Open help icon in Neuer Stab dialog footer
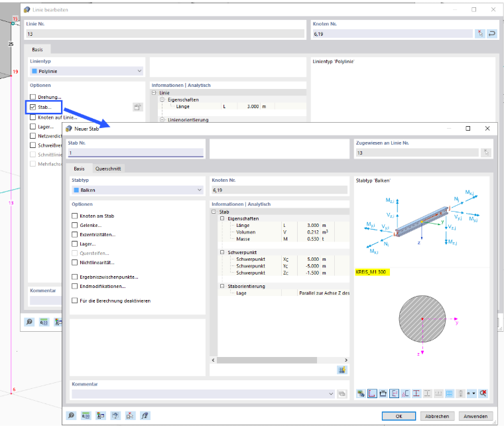 pyautogui.click(x=71, y=415)
